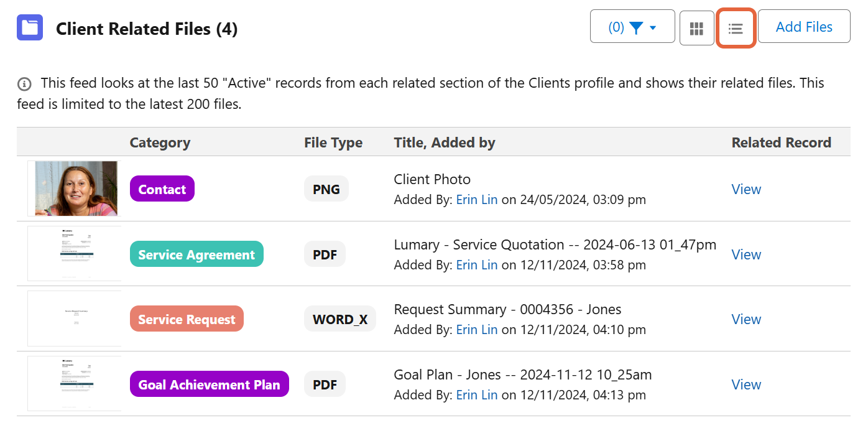Open the filter dropdown showing (0)

tap(632, 27)
